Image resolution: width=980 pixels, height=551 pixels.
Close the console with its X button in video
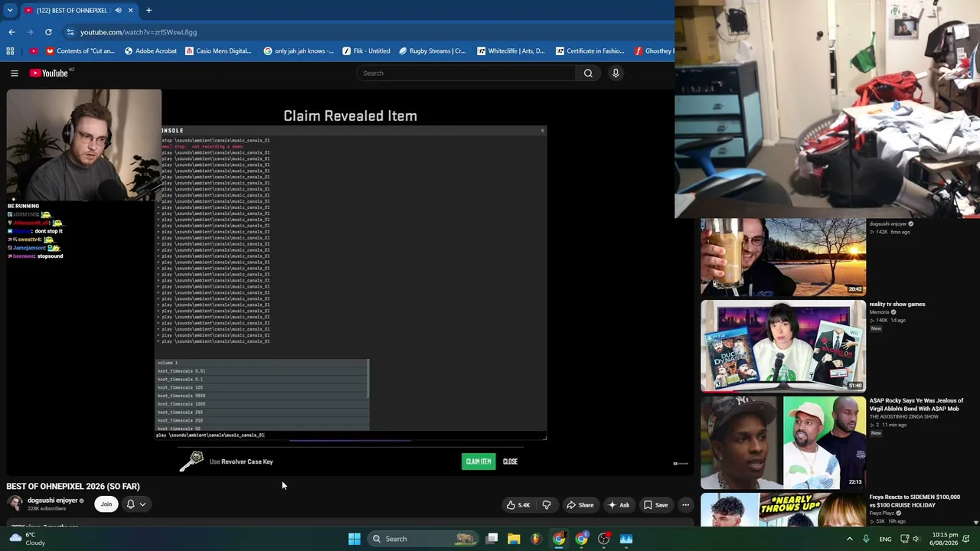click(543, 130)
